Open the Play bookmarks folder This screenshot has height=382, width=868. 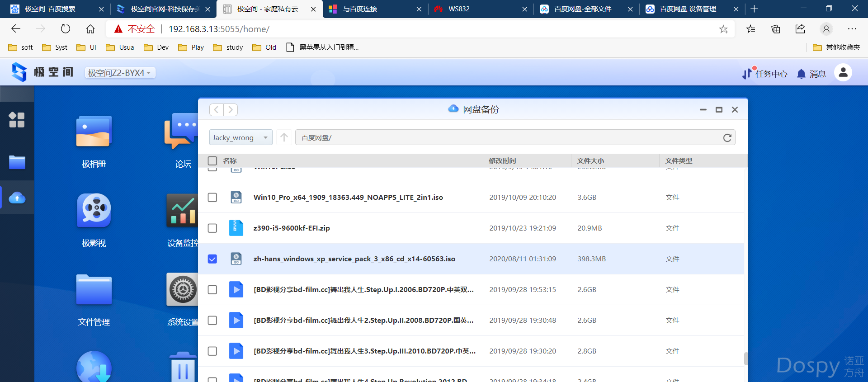[191, 47]
